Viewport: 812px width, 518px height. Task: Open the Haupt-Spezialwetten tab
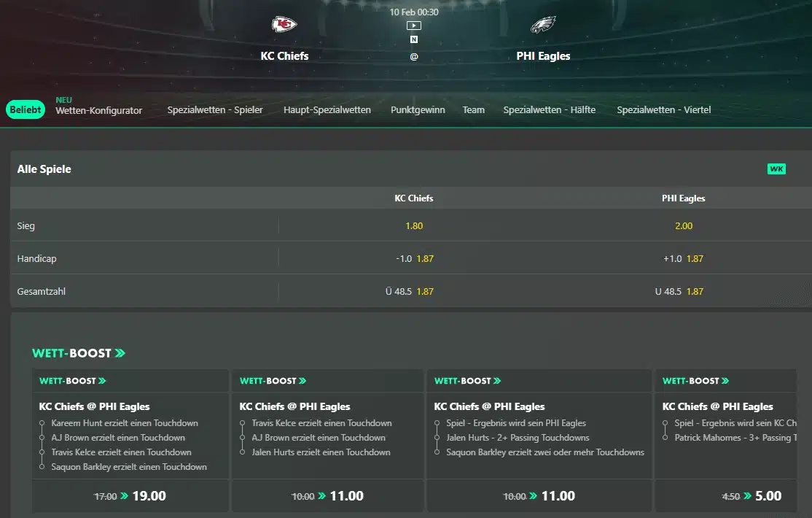click(327, 110)
